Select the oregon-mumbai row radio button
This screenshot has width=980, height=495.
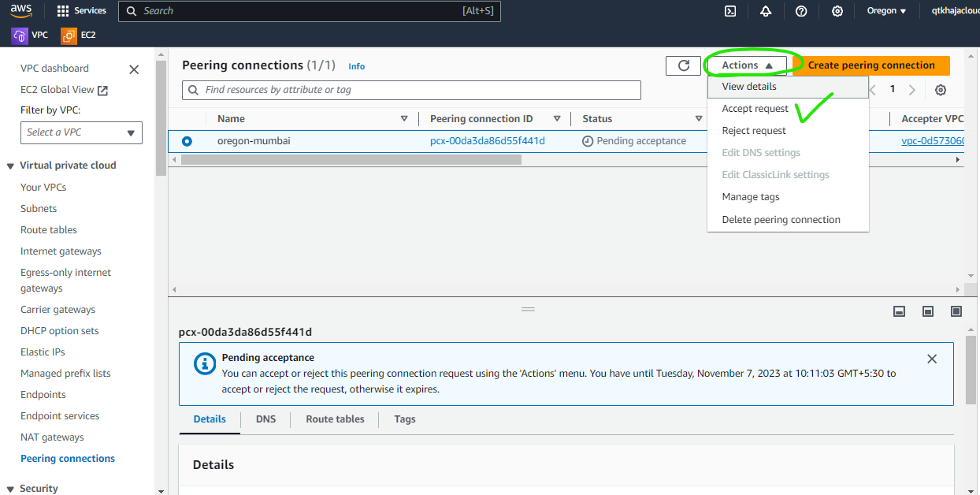(x=187, y=141)
